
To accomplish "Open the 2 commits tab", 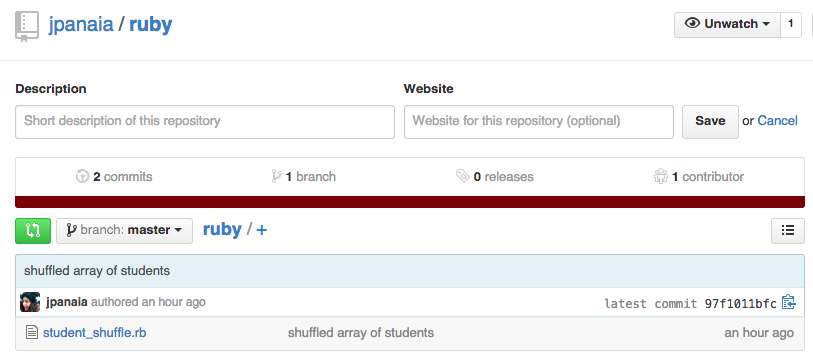I will [114, 176].
